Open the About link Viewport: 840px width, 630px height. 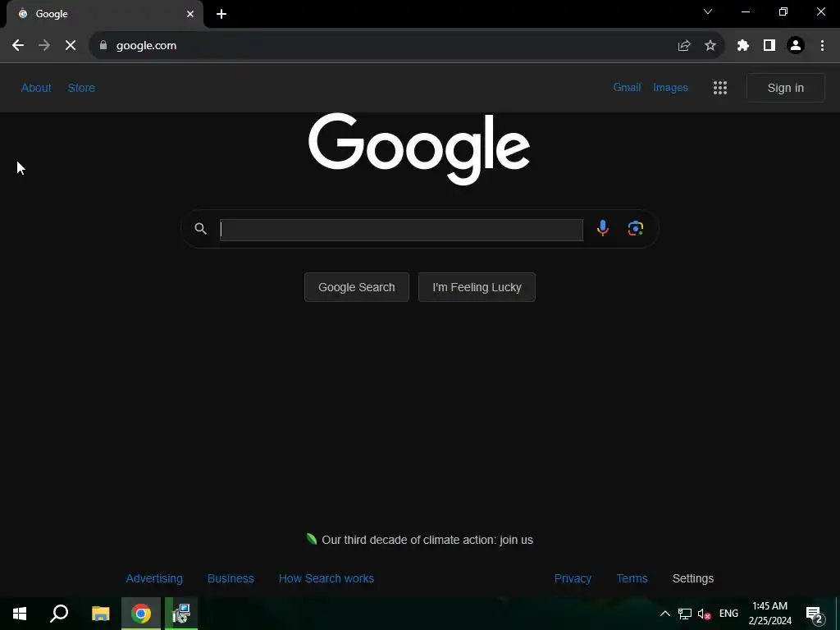point(36,88)
